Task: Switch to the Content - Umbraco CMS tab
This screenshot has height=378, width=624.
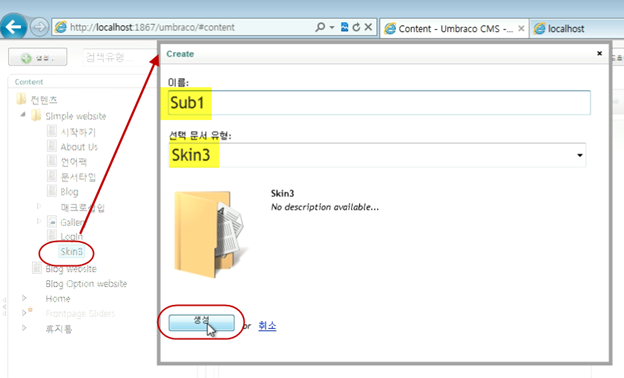Action: tap(454, 28)
